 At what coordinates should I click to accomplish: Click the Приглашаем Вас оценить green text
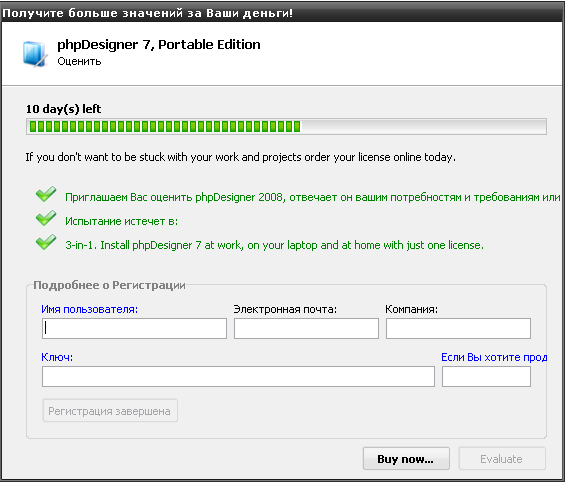[313, 198]
